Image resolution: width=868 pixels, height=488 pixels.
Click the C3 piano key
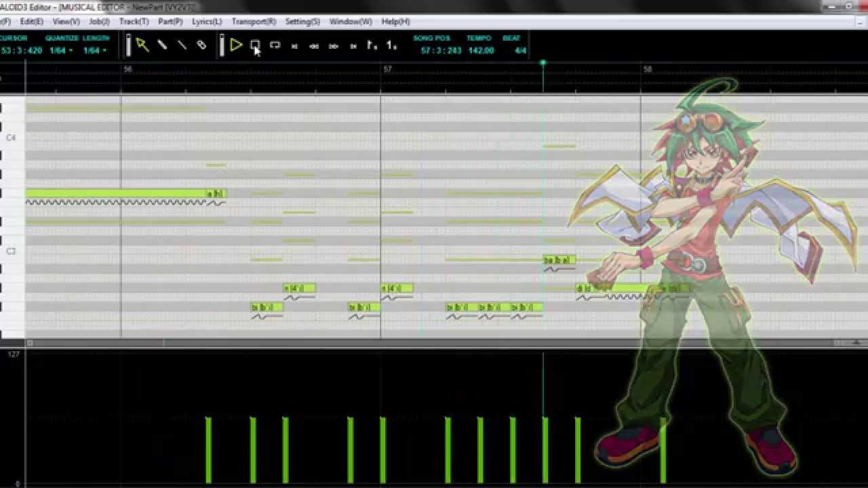tap(11, 251)
